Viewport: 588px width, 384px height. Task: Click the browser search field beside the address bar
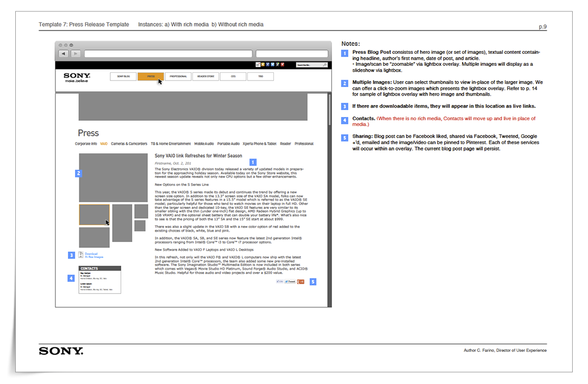292,54
